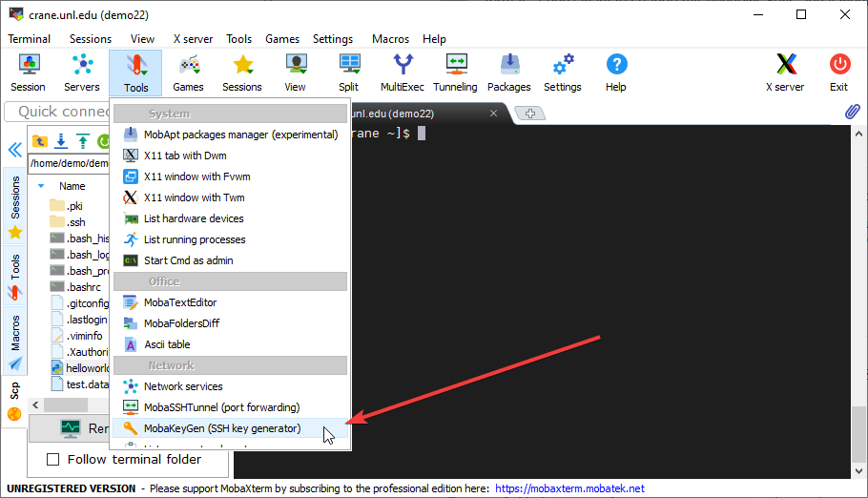This screenshot has height=498, width=868.
Task: Open the Macros menu in menu bar
Action: pyautogui.click(x=390, y=39)
